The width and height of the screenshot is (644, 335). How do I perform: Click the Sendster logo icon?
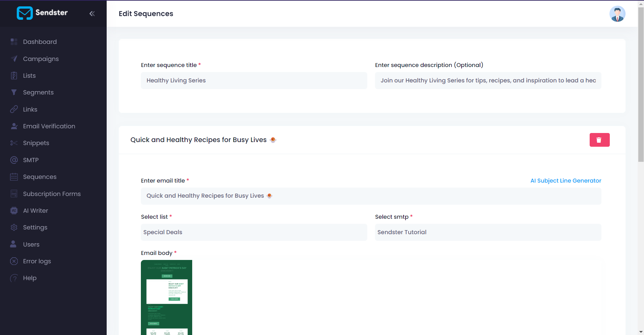tap(24, 13)
